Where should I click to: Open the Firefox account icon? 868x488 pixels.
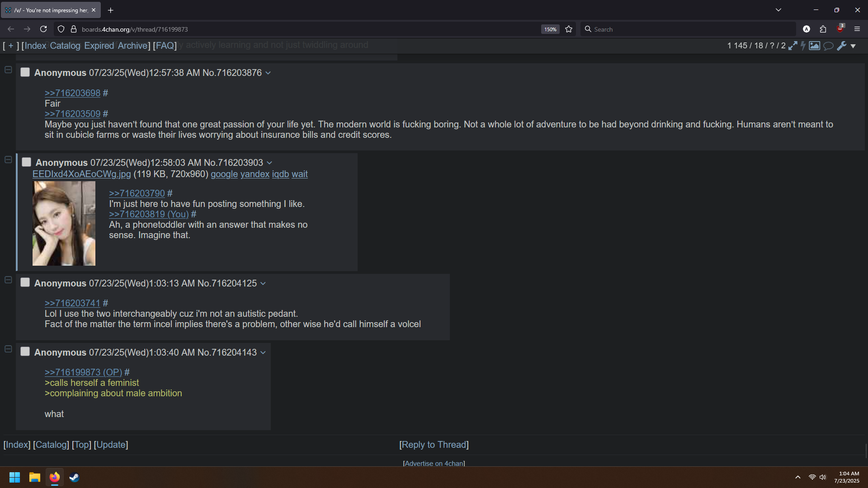(x=807, y=29)
